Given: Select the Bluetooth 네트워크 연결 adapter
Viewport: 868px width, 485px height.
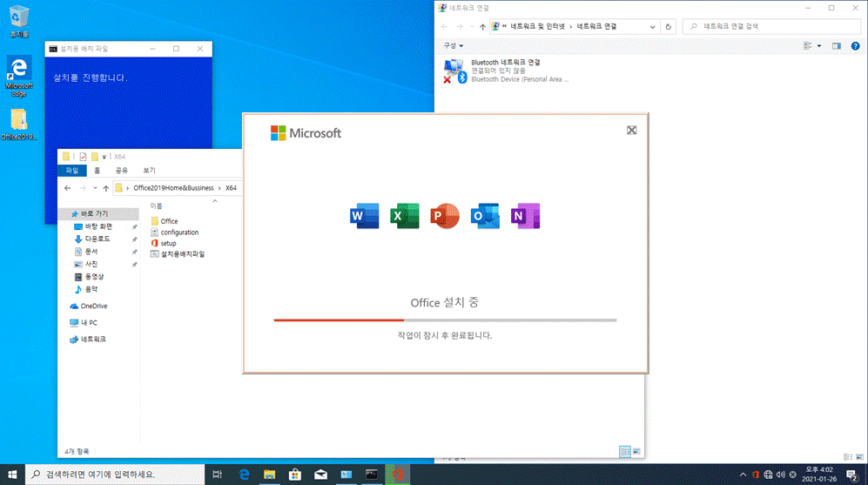Looking at the screenshot, I should click(507, 71).
